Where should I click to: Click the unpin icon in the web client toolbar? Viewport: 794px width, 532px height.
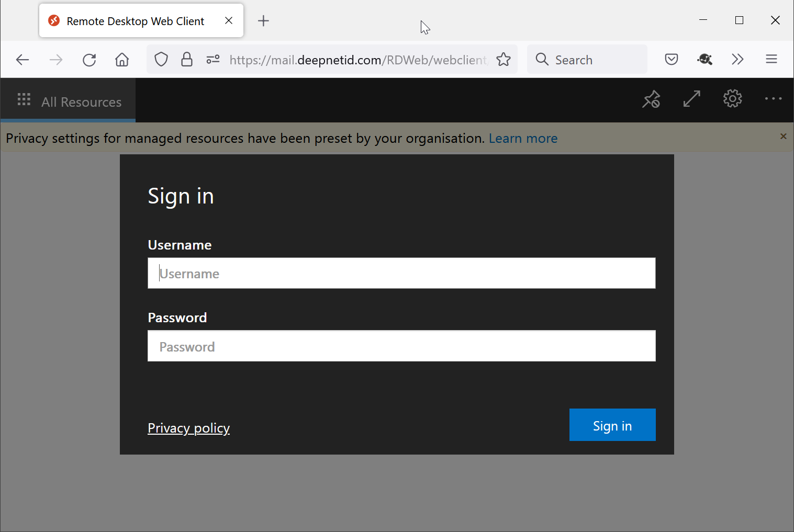point(651,99)
